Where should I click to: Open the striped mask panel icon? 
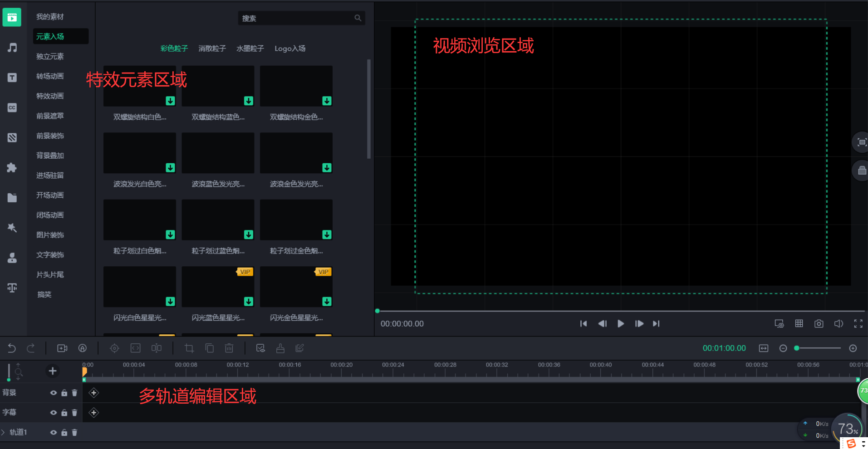pyautogui.click(x=12, y=137)
